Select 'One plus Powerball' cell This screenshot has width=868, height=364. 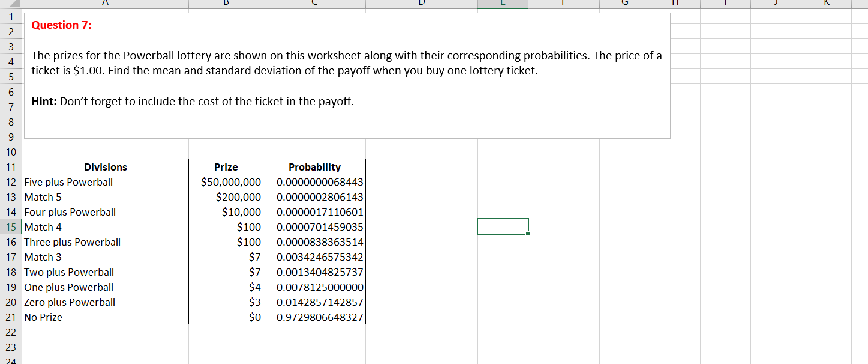coord(106,287)
